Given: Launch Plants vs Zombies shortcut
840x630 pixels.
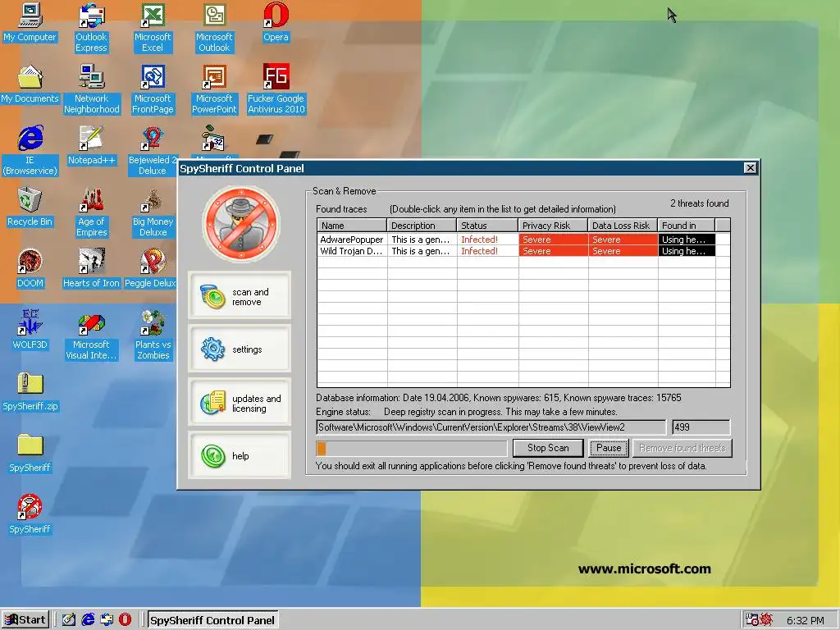Looking at the screenshot, I should (x=153, y=335).
